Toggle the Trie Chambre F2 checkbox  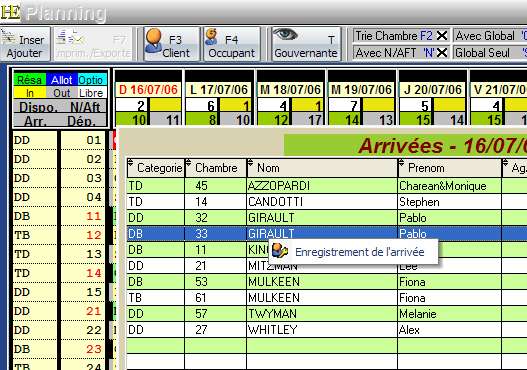coord(442,35)
